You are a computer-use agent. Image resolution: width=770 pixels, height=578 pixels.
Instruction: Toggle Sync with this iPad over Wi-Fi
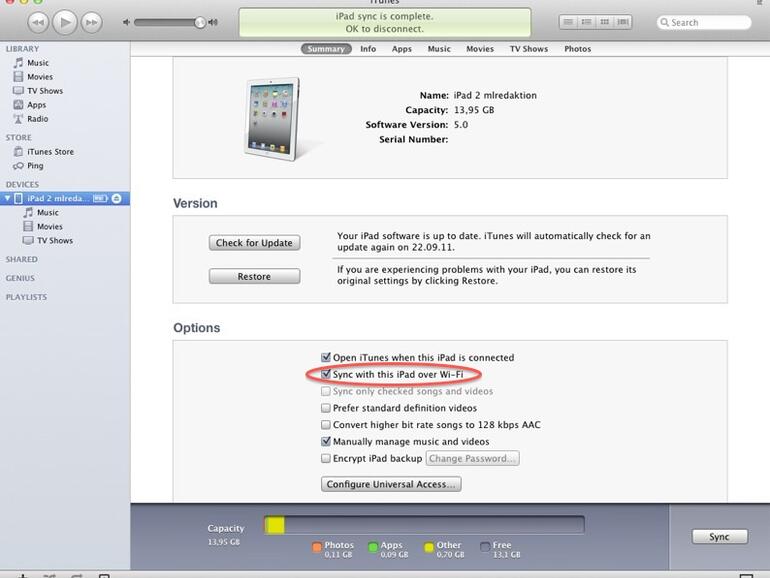[326, 374]
